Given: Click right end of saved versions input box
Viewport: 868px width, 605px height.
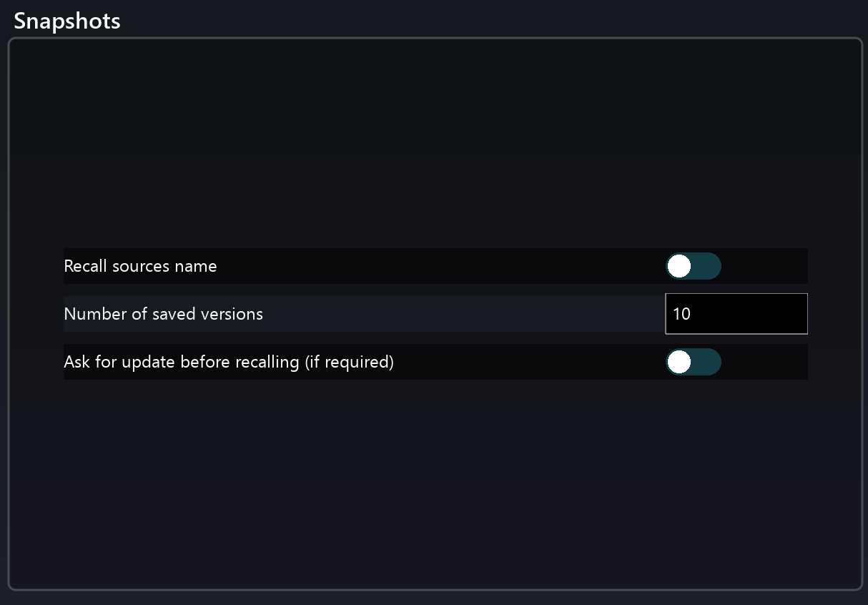Looking at the screenshot, I should tap(797, 314).
